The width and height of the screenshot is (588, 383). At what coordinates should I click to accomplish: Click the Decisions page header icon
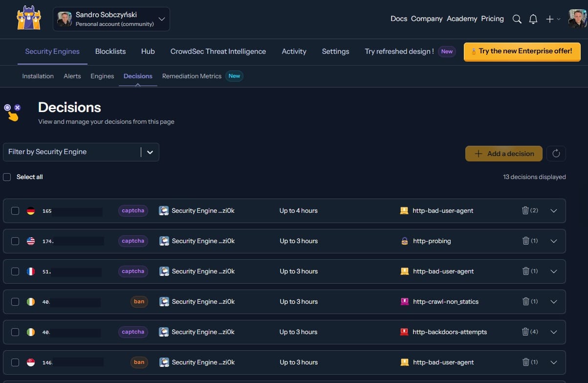[x=12, y=112]
